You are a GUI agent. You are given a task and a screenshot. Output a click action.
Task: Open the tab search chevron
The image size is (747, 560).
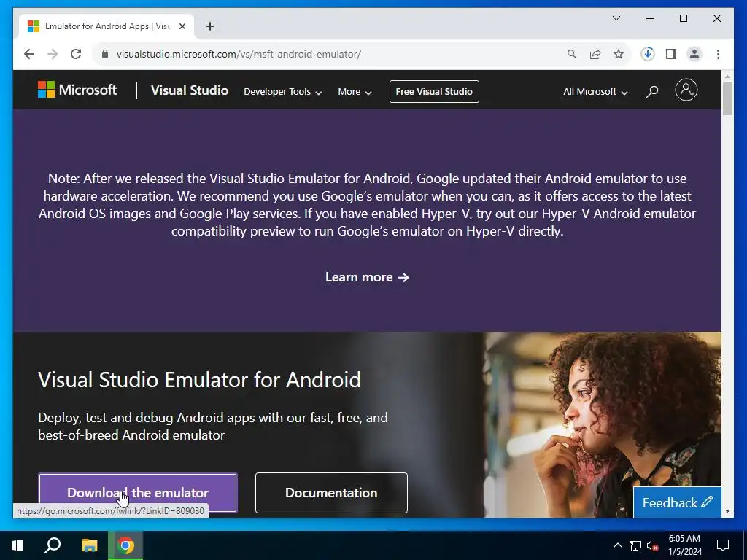point(616,18)
